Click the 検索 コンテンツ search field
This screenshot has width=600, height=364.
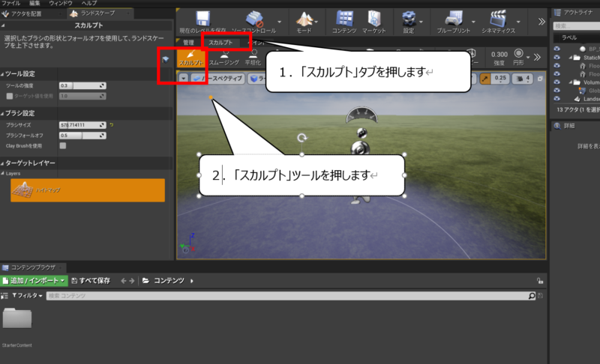tap(287, 296)
